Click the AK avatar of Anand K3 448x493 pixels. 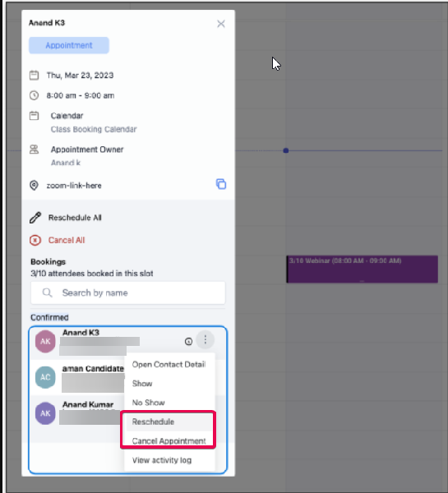tap(45, 342)
